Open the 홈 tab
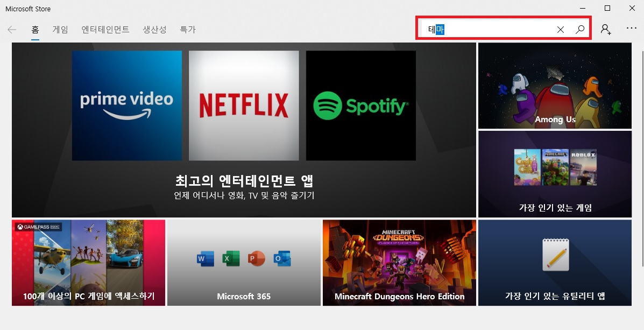Screen dimensions: 644x330 (36, 30)
